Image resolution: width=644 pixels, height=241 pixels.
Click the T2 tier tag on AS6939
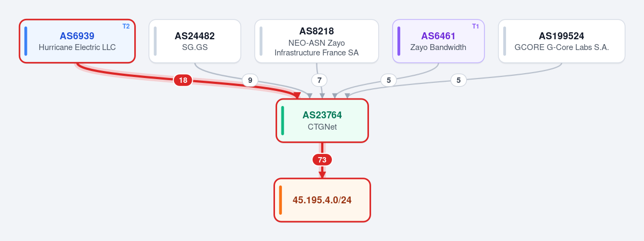click(126, 26)
